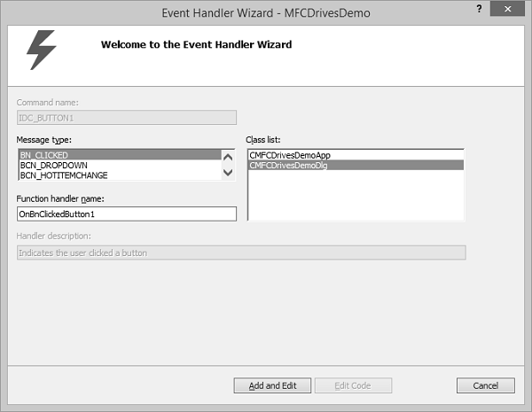The width and height of the screenshot is (532, 412).
Task: Click the Message type label
Action: coord(43,140)
